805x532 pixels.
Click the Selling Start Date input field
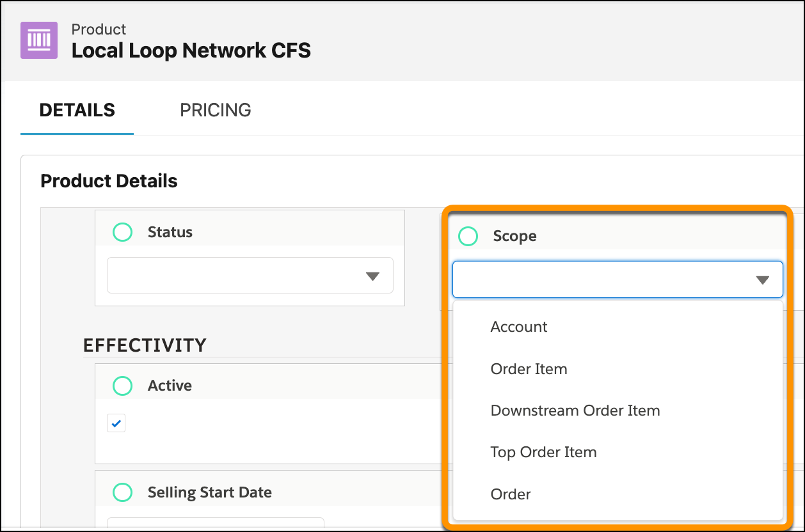pyautogui.click(x=216, y=524)
